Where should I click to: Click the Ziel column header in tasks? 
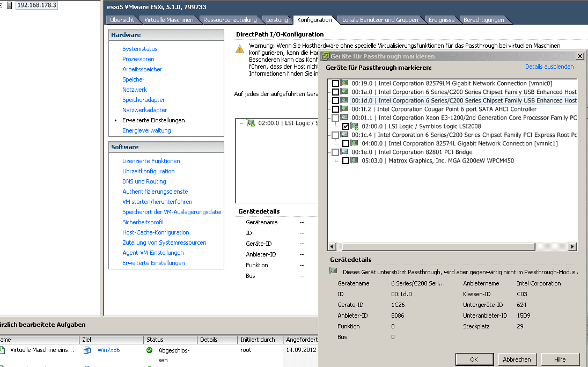(112, 340)
